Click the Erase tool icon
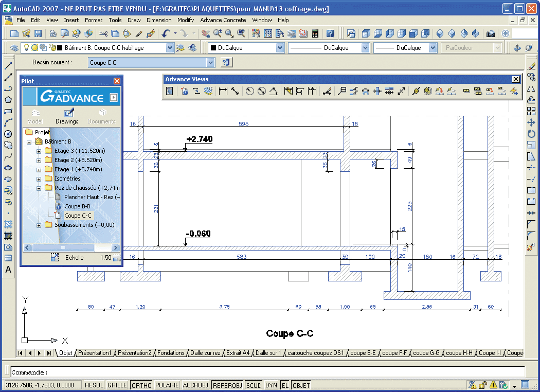Image resolution: width=540 pixels, height=392 pixels. (x=531, y=66)
